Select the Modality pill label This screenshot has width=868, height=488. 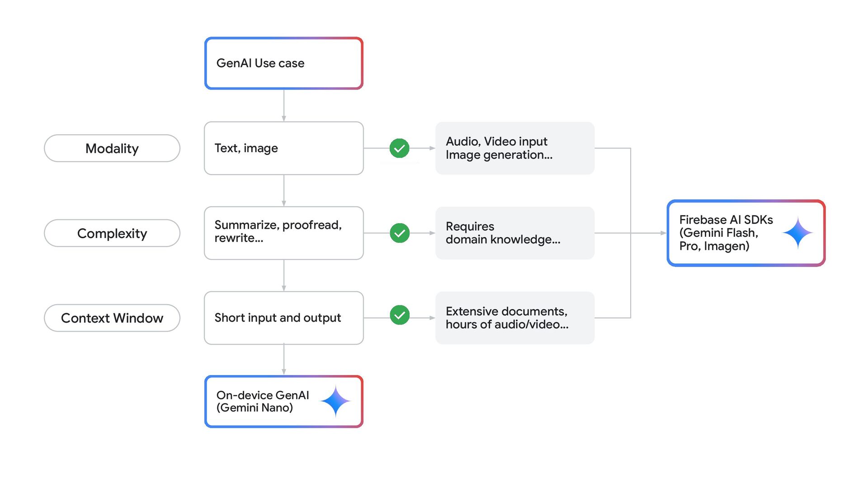112,148
